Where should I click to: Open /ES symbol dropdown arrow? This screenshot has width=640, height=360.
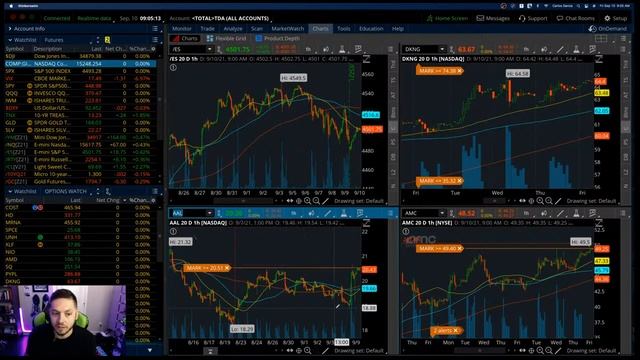point(209,49)
